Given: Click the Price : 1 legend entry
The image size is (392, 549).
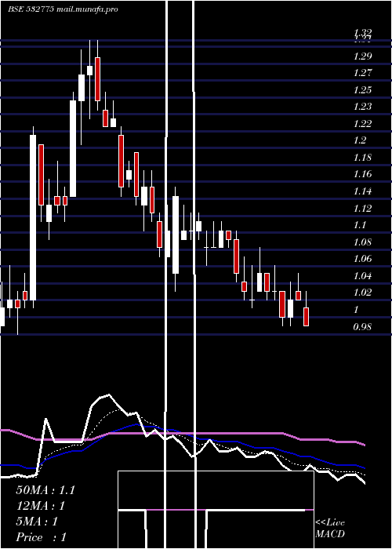Looking at the screenshot, I should tap(41, 537).
